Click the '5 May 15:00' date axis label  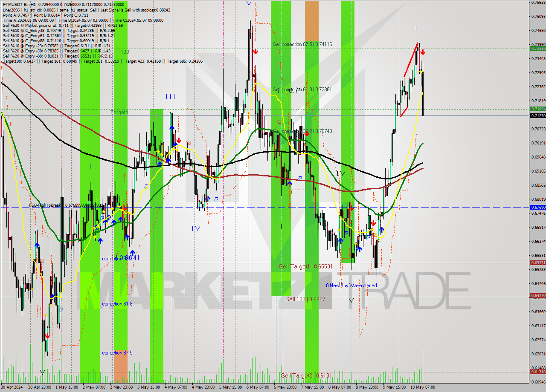pyautogui.click(x=231, y=387)
